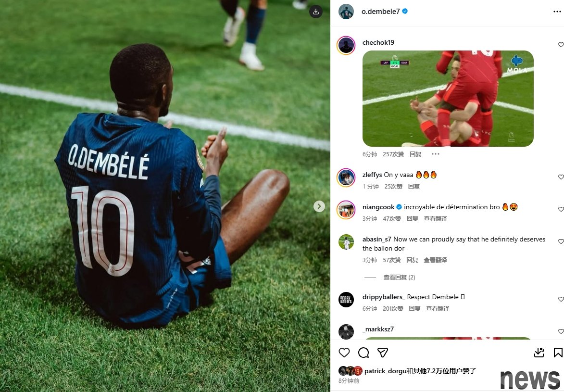564x392 pixels.
Task: Download photo using top image overlay icon
Action: coord(316,12)
